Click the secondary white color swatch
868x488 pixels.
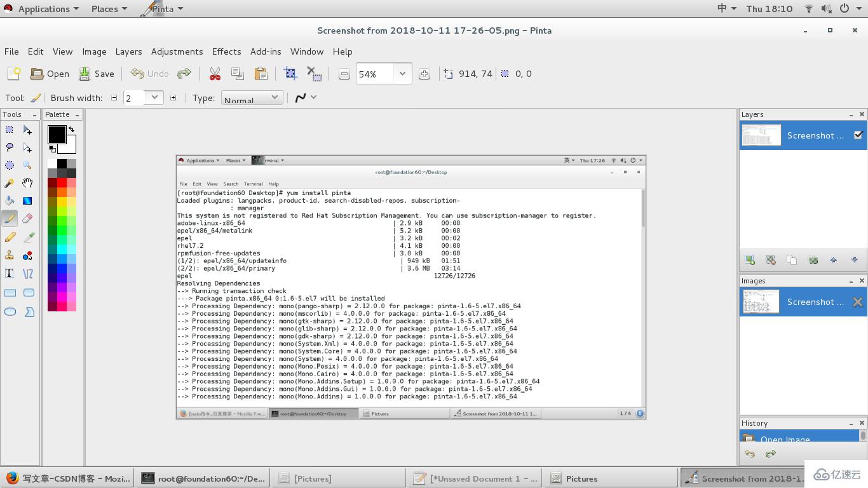tap(71, 147)
